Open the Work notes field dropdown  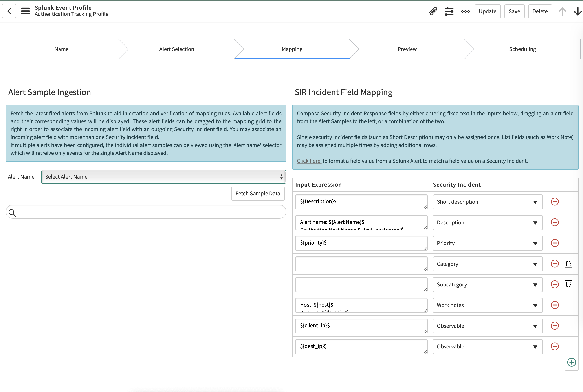(x=488, y=306)
